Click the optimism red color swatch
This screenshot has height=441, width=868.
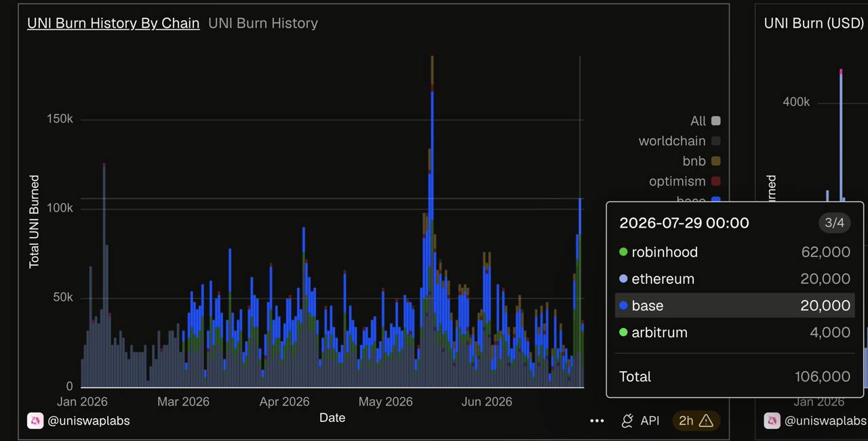point(715,182)
